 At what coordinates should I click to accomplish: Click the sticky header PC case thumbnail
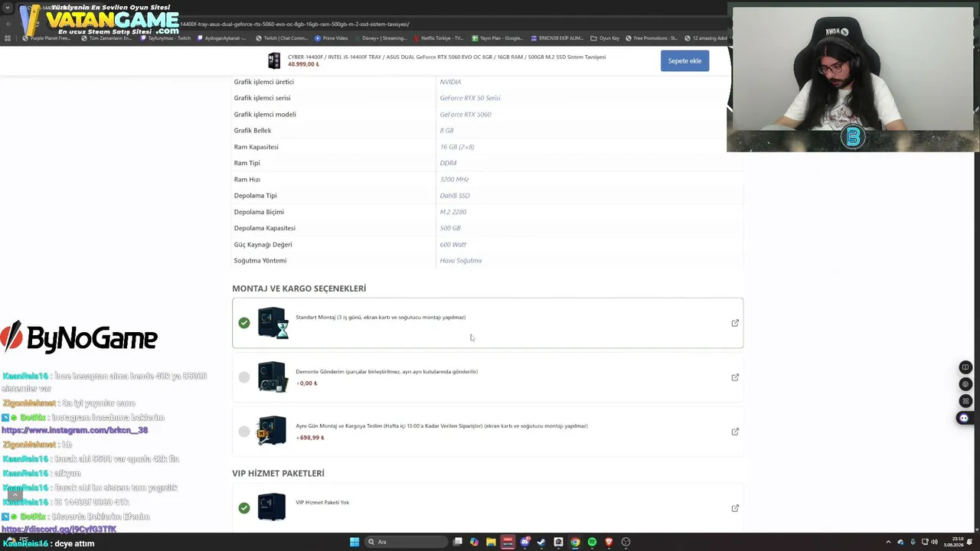[x=274, y=60]
